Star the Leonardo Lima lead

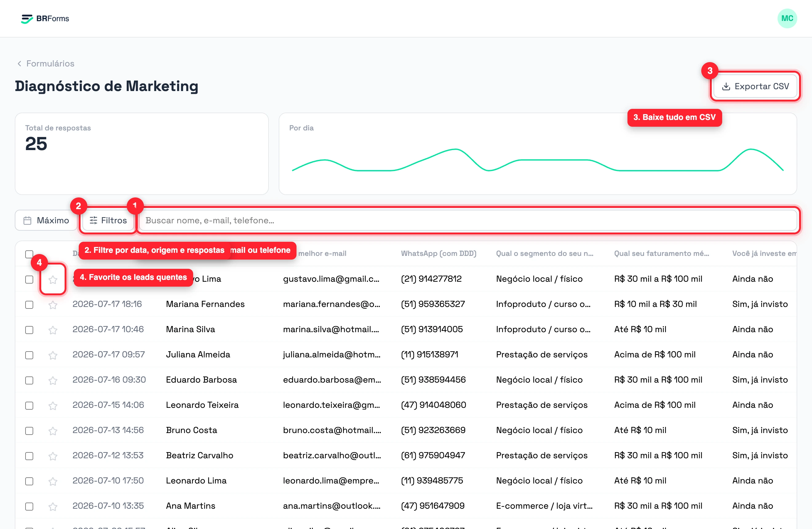pos(53,482)
